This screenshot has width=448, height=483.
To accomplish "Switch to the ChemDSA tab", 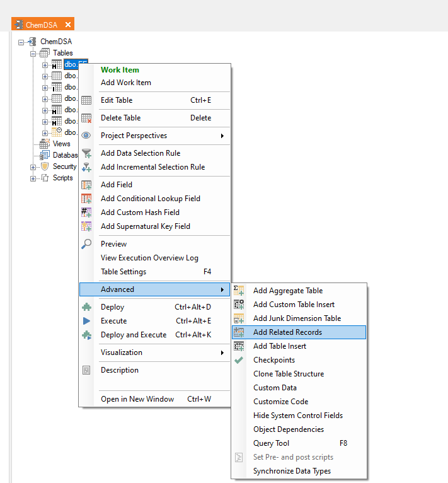I will [41, 25].
